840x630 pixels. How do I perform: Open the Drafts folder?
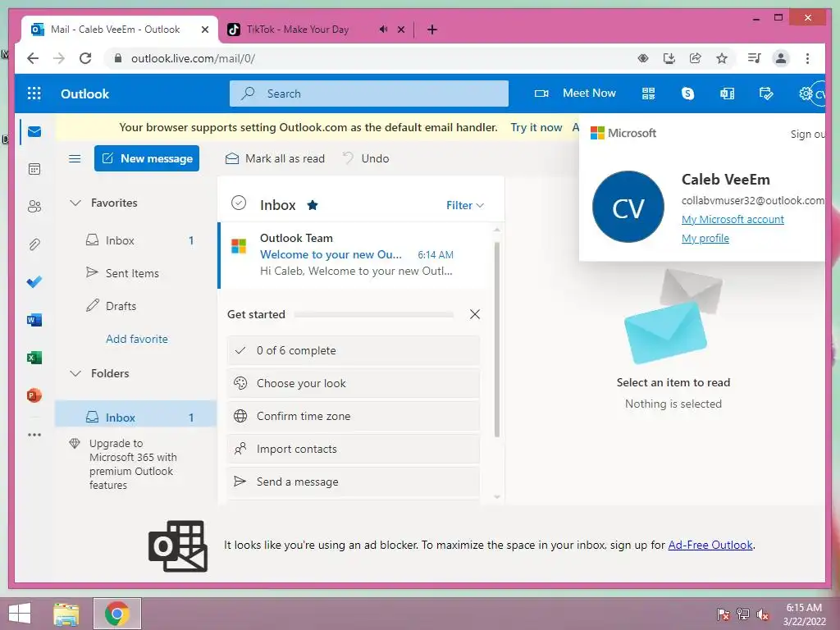coord(135,306)
